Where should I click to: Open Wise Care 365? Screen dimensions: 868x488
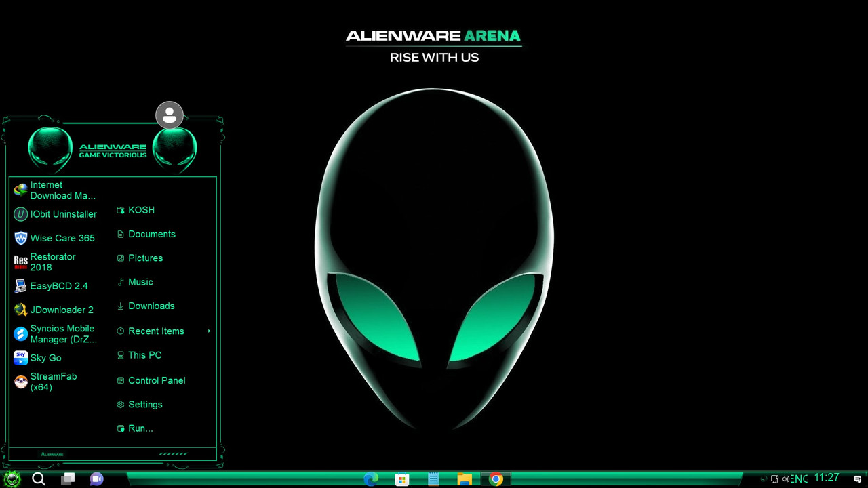point(56,238)
